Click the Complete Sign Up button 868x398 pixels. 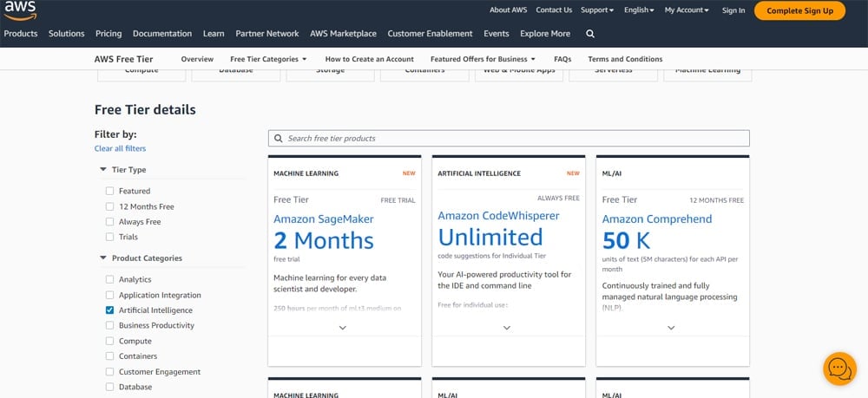tap(800, 10)
